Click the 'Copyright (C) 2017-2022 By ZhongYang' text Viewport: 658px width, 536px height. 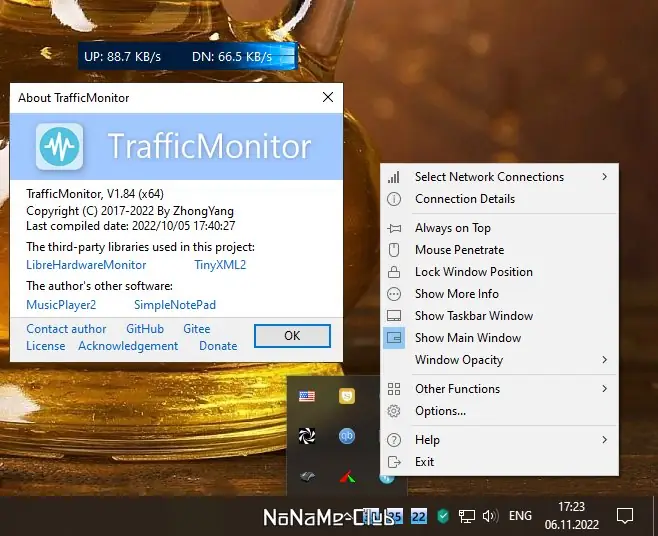point(130,211)
